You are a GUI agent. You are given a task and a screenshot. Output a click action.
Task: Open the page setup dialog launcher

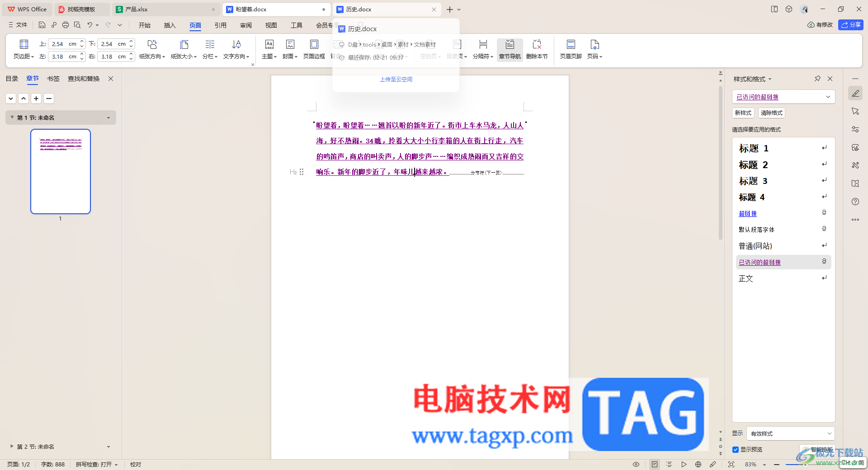[x=252, y=65]
